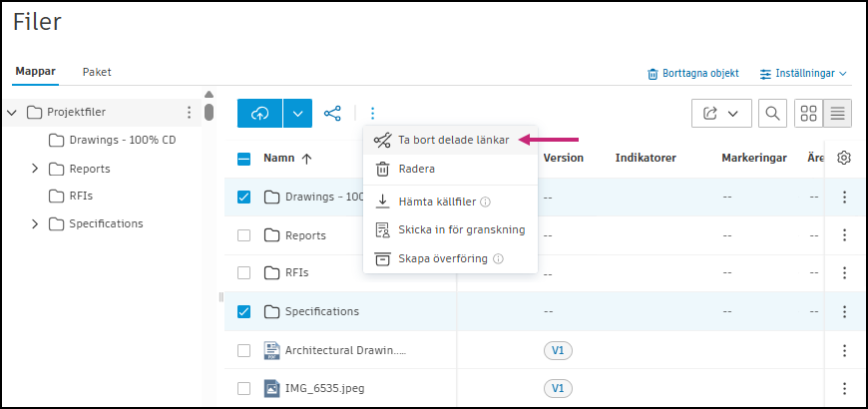The height and width of the screenshot is (409, 868).
Task: Expand Specifications folder in tree
Action: [x=35, y=223]
